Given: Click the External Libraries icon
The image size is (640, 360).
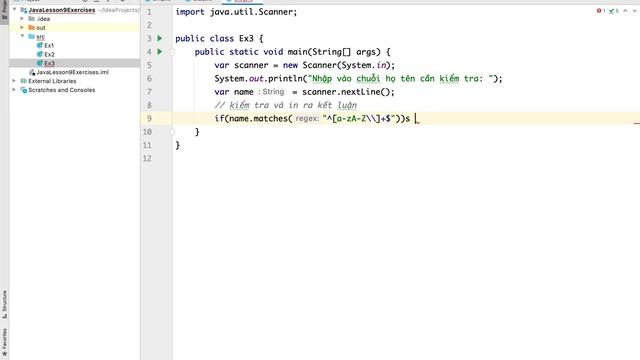Looking at the screenshot, I should (x=24, y=81).
